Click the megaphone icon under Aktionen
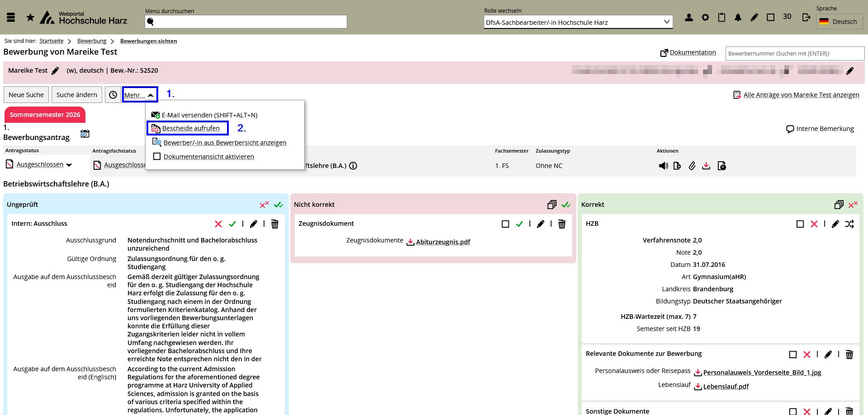868x415 pixels. click(663, 166)
